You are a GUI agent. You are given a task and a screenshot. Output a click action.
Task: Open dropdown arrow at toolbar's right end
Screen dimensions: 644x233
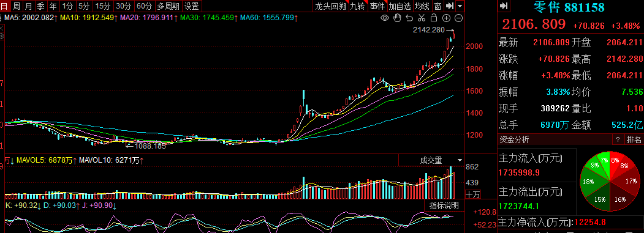click(x=460, y=6)
